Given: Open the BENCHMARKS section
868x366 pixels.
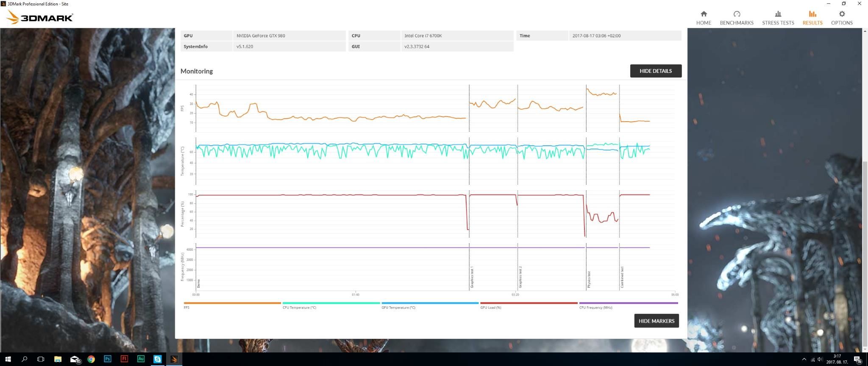Looking at the screenshot, I should pyautogui.click(x=737, y=18).
